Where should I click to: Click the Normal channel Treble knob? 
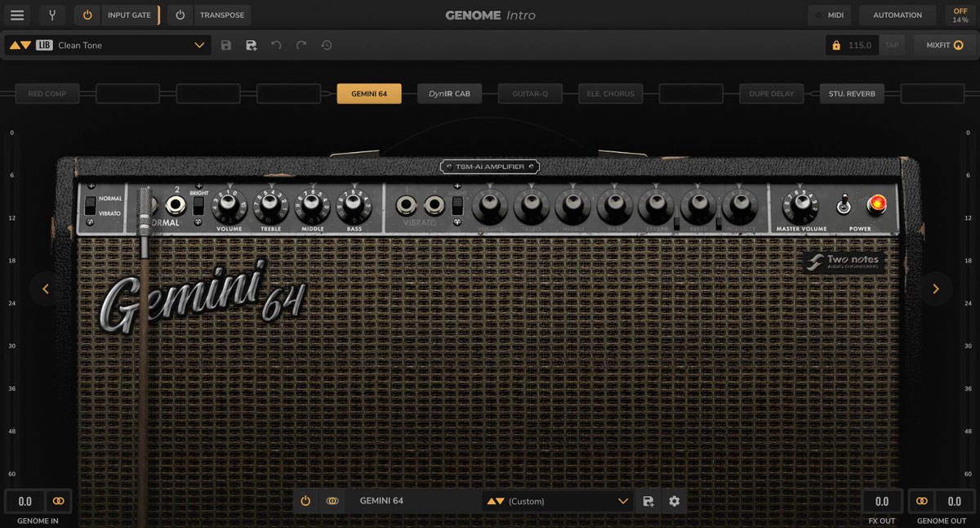(x=270, y=205)
